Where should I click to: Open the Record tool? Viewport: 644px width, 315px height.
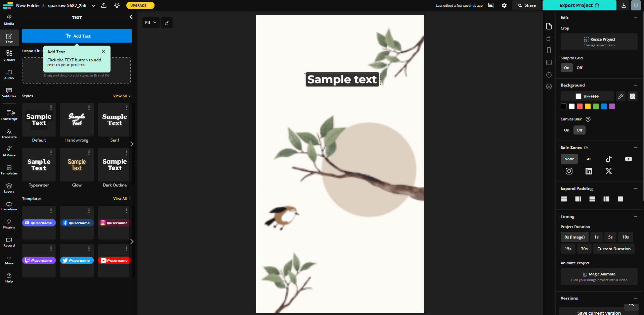point(8,242)
